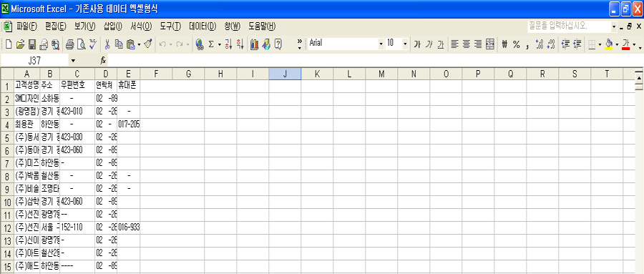Select column A header
The image size is (644, 274).
(26, 74)
